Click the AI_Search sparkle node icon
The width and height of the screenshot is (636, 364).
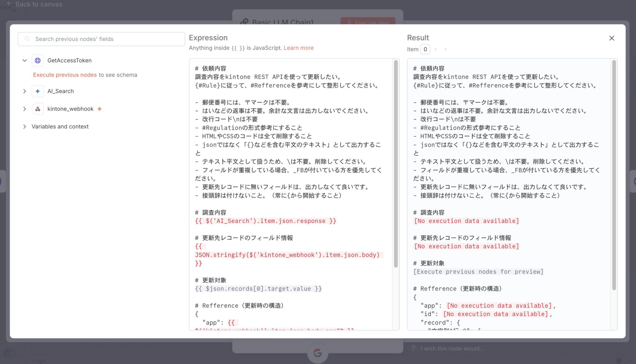pos(38,91)
